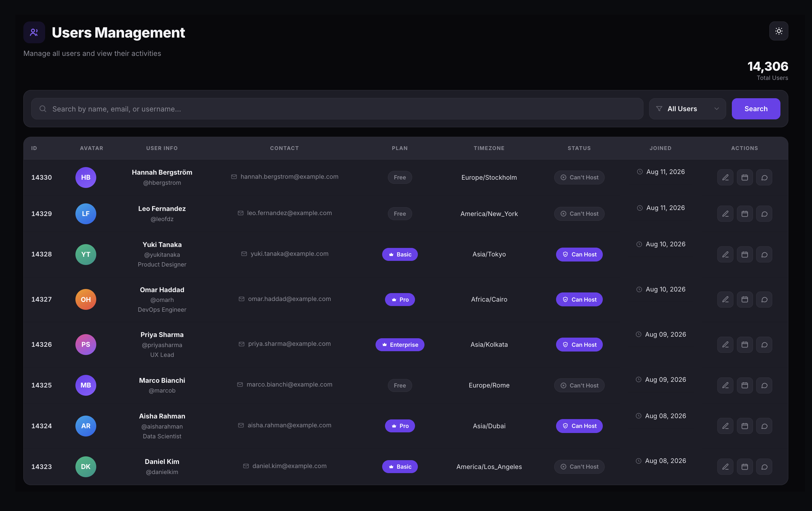Toggle Can Host status for Omar Haddad
The width and height of the screenshot is (812, 511).
(579, 299)
